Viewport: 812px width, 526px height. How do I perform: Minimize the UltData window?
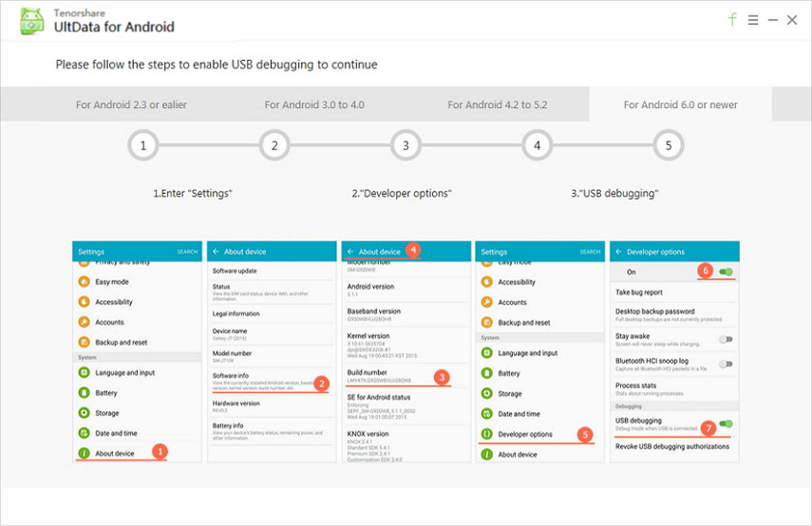(x=773, y=20)
